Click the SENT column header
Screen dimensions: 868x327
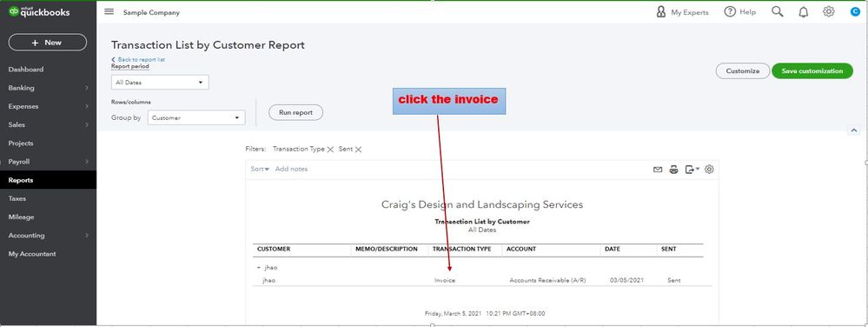click(x=669, y=250)
